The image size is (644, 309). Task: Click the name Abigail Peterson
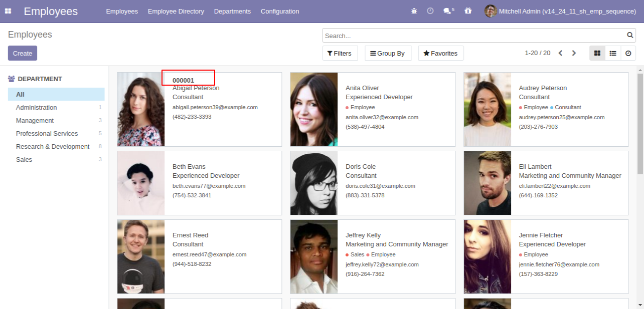[196, 88]
